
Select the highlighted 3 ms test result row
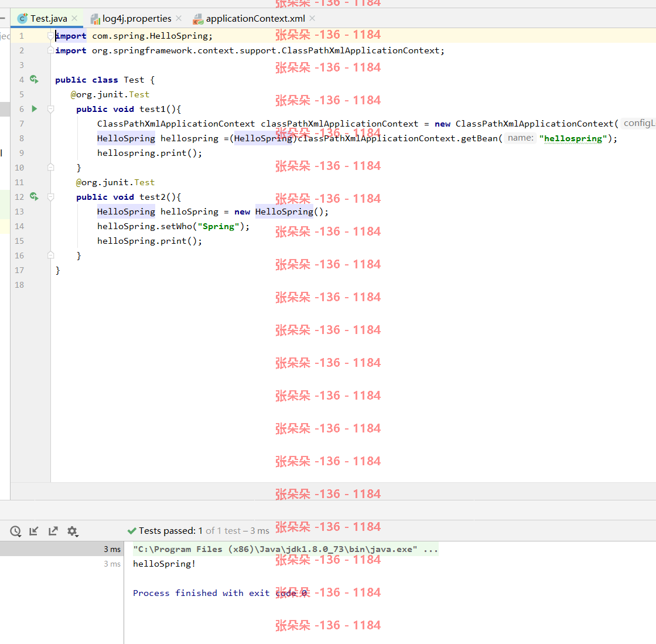[x=62, y=548]
